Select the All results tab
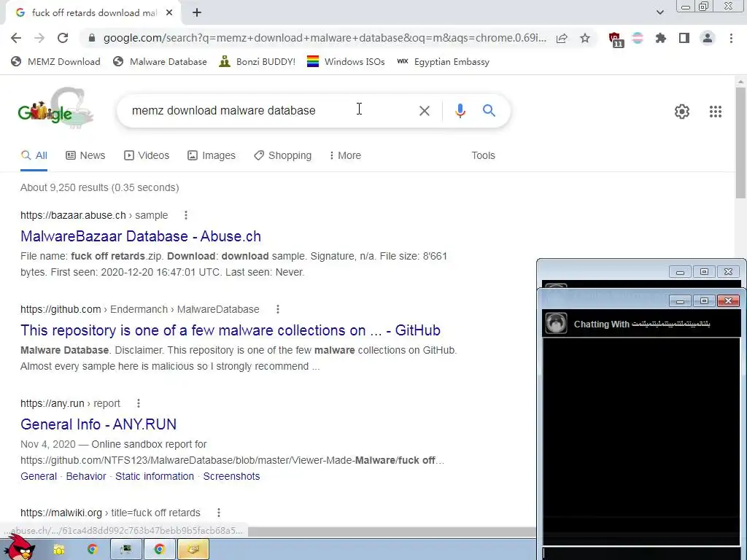The height and width of the screenshot is (560, 747). pyautogui.click(x=34, y=155)
